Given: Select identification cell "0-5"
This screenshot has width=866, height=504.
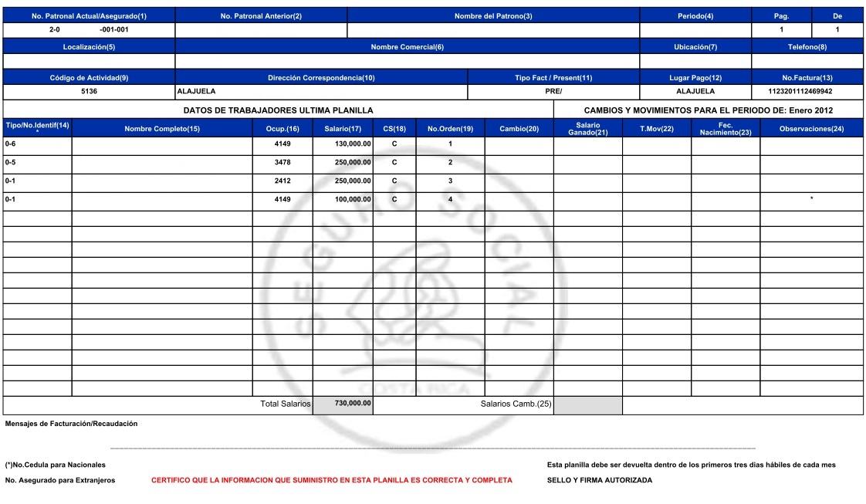Looking at the screenshot, I should point(11,163).
